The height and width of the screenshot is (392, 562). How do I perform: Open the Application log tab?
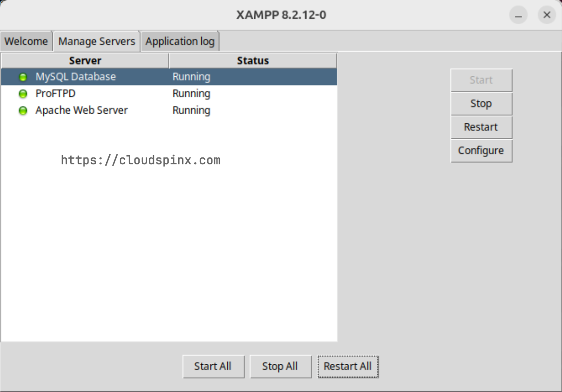[180, 41]
